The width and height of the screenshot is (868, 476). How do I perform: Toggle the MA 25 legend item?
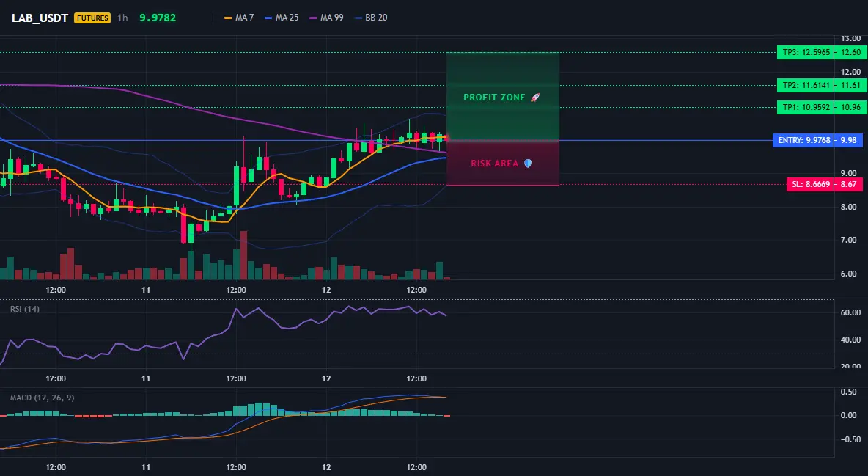pyautogui.click(x=282, y=18)
